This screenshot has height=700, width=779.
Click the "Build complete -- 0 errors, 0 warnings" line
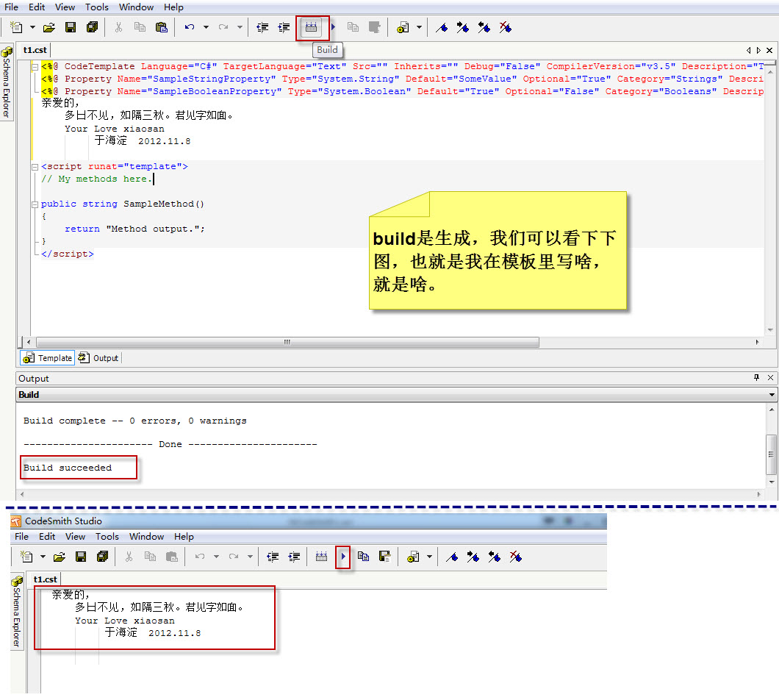pos(134,421)
